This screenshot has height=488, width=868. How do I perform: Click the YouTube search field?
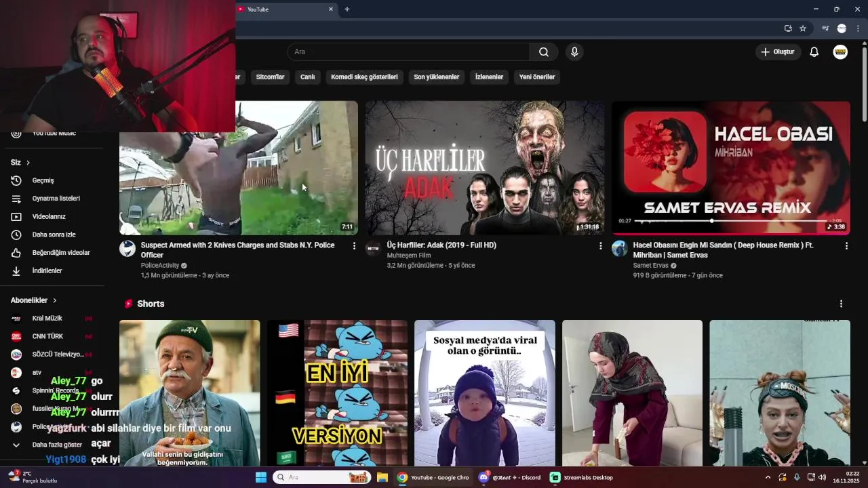click(408, 52)
